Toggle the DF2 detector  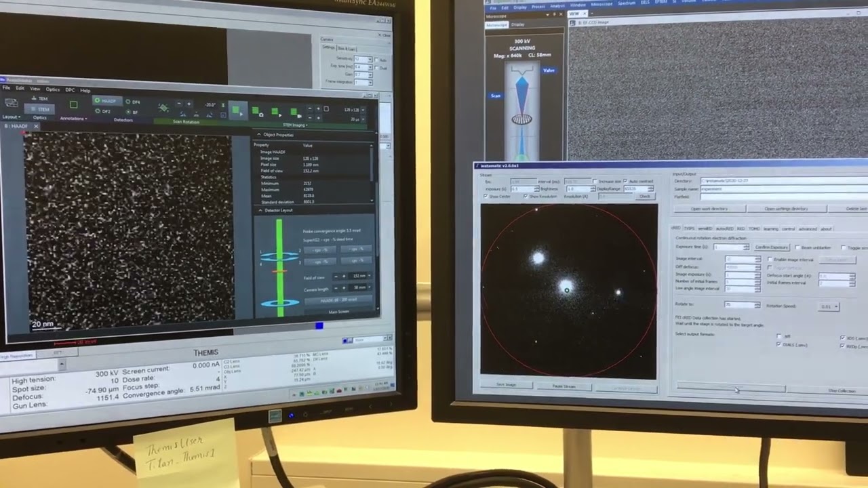pyautogui.click(x=103, y=111)
